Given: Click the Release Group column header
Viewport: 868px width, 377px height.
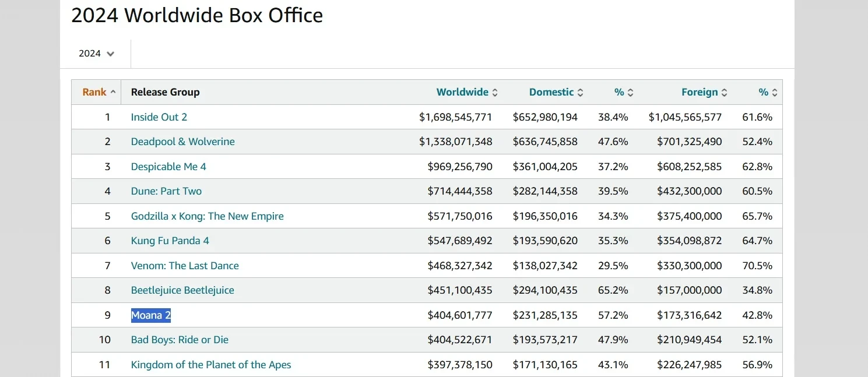Looking at the screenshot, I should tap(165, 92).
